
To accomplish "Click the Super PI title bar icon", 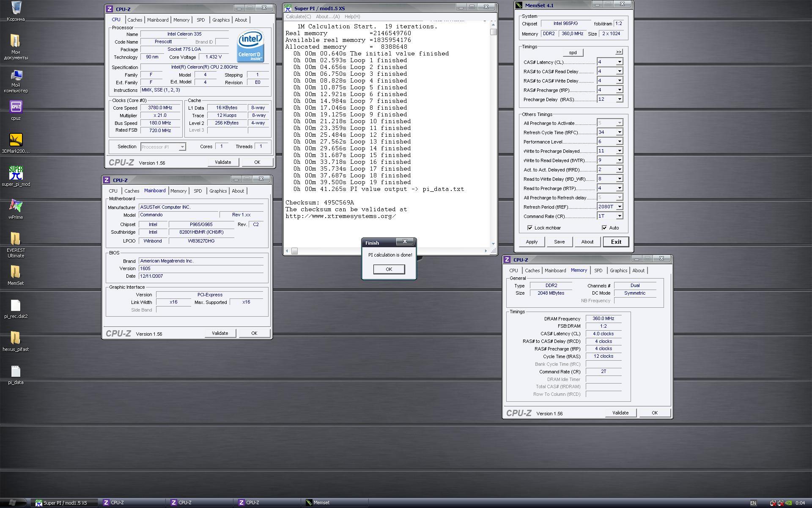I will [x=288, y=8].
